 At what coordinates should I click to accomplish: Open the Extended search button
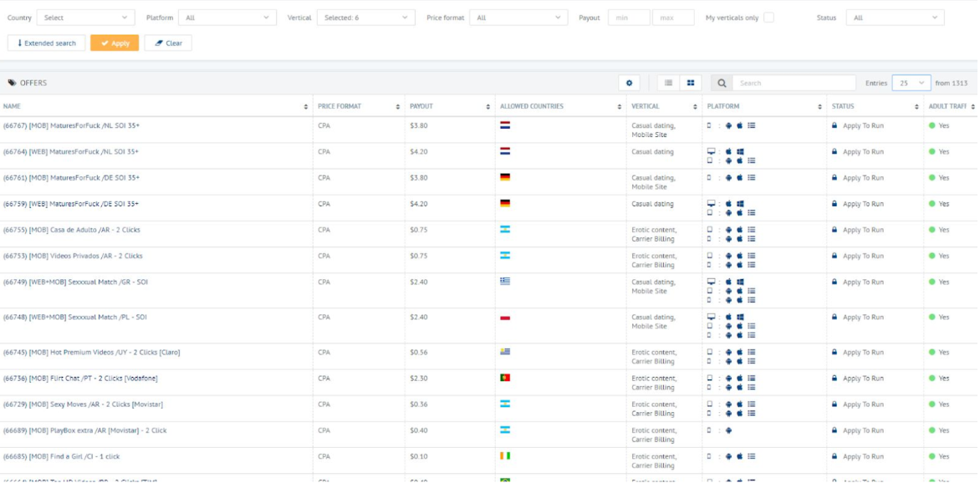[x=46, y=43]
